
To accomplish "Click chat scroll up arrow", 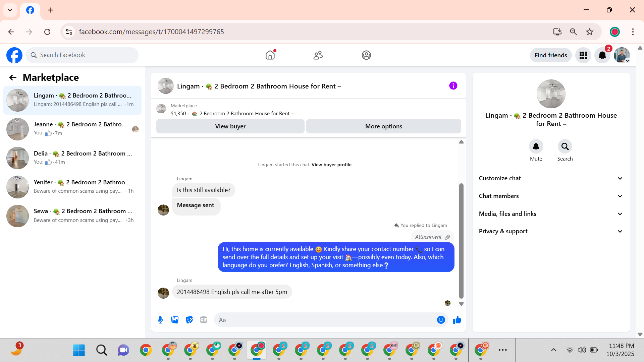I will (461, 142).
